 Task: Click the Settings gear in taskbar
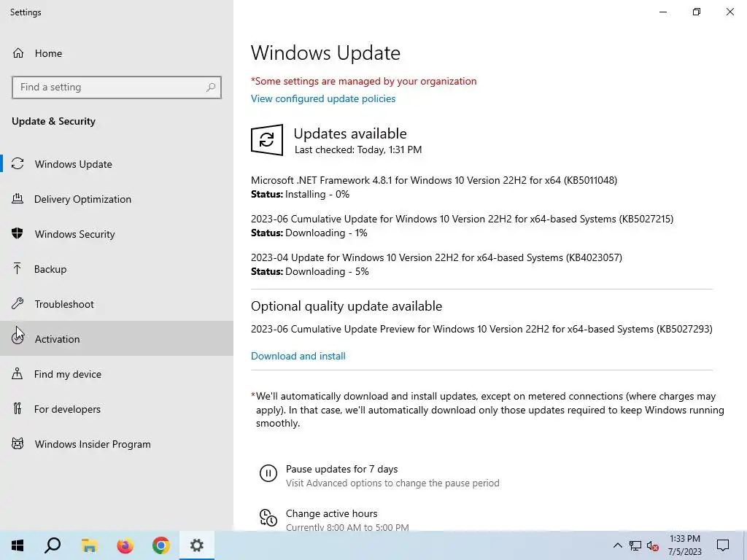coord(197,545)
